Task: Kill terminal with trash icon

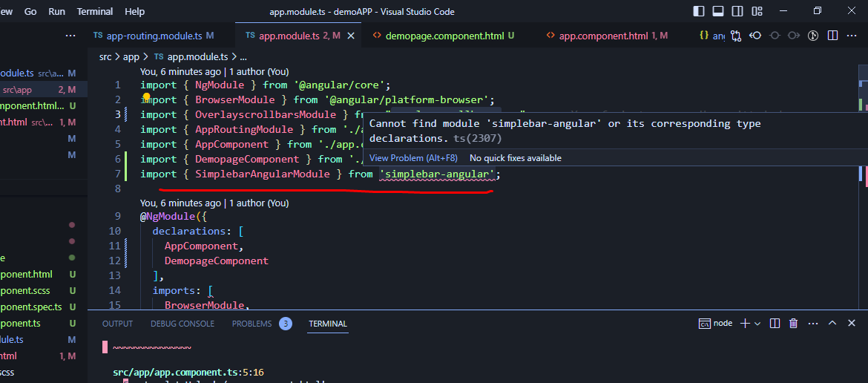Action: pyautogui.click(x=793, y=323)
